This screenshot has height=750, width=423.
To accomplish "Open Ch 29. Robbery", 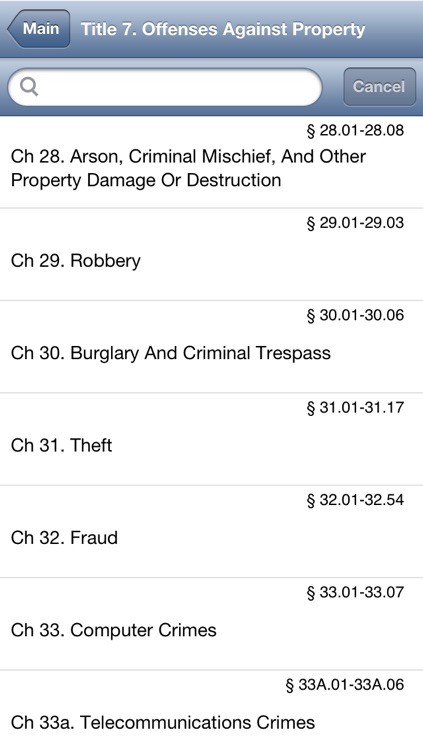I will tap(212, 254).
